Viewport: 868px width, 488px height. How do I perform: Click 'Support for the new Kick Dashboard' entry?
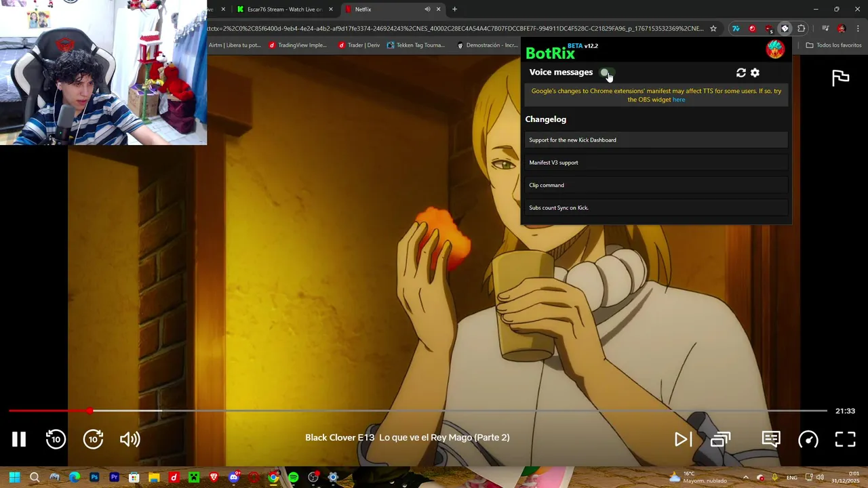click(656, 140)
